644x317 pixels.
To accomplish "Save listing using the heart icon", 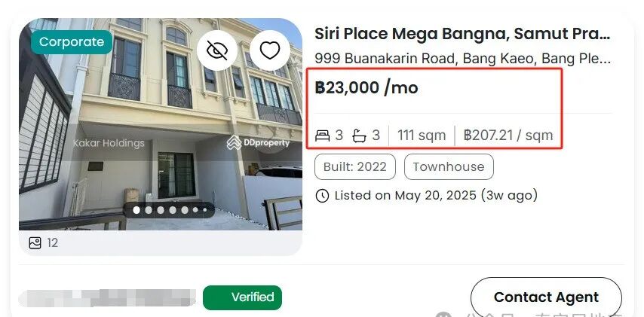I will click(x=270, y=50).
